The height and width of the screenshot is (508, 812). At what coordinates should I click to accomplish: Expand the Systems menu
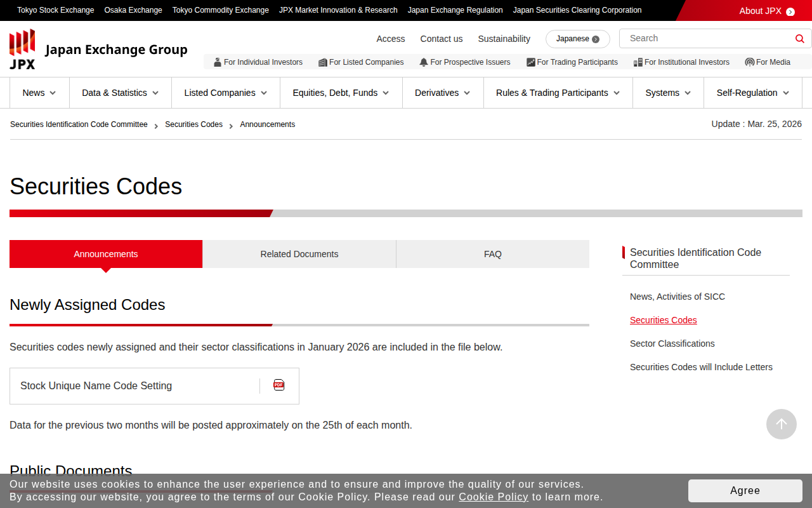pyautogui.click(x=669, y=93)
